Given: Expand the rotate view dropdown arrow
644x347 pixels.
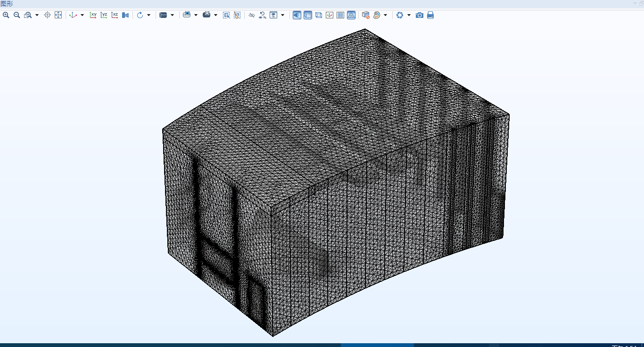Looking at the screenshot, I should click(x=149, y=15).
